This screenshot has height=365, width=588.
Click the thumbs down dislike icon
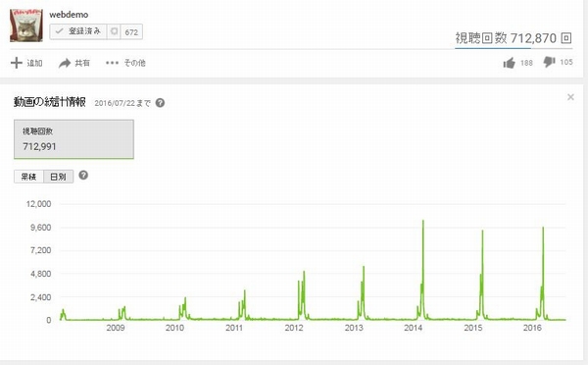coord(550,62)
